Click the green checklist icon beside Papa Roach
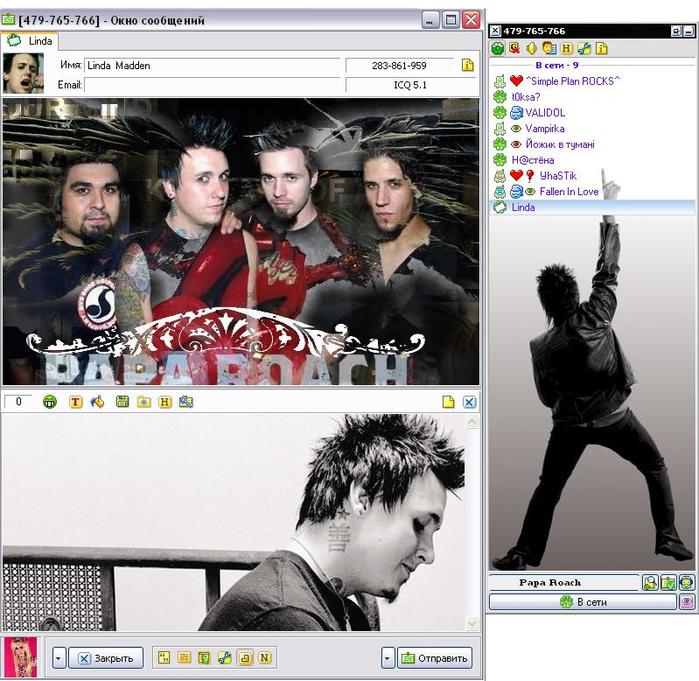699x681 pixels. [x=668, y=583]
